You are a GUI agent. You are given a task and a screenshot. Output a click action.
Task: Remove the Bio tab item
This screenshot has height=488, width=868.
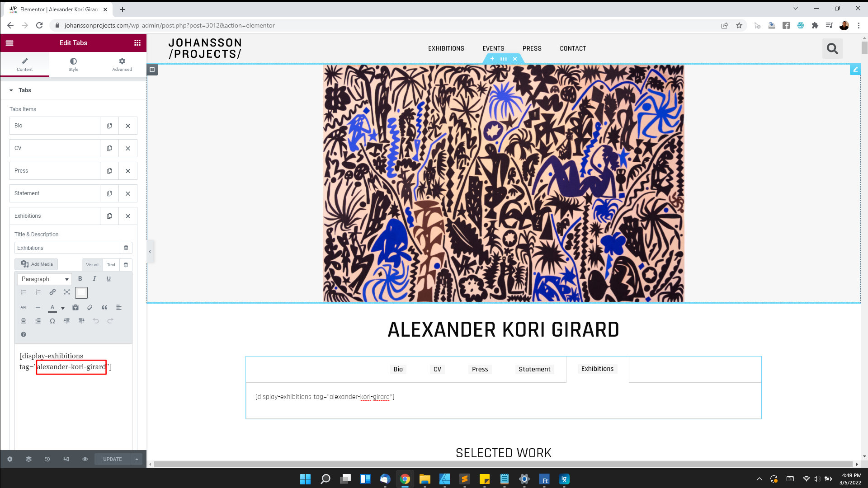point(128,126)
